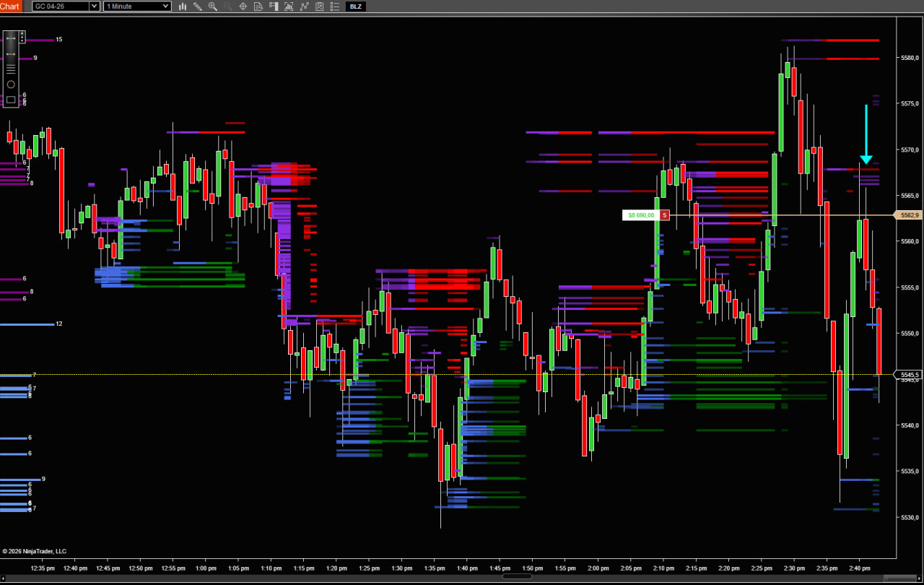Open the floating palette three-dot menu
924x585 pixels.
[22, 36]
